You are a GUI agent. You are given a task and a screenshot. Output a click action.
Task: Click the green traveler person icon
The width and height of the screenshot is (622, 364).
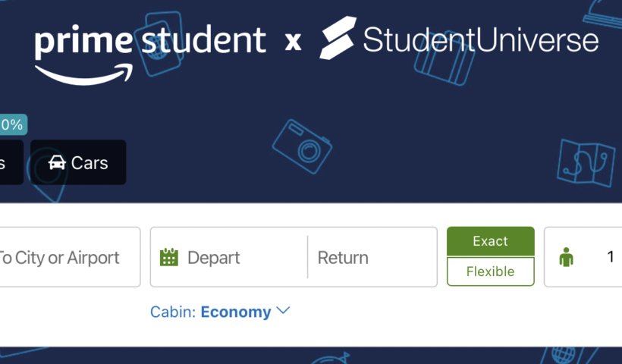click(566, 257)
